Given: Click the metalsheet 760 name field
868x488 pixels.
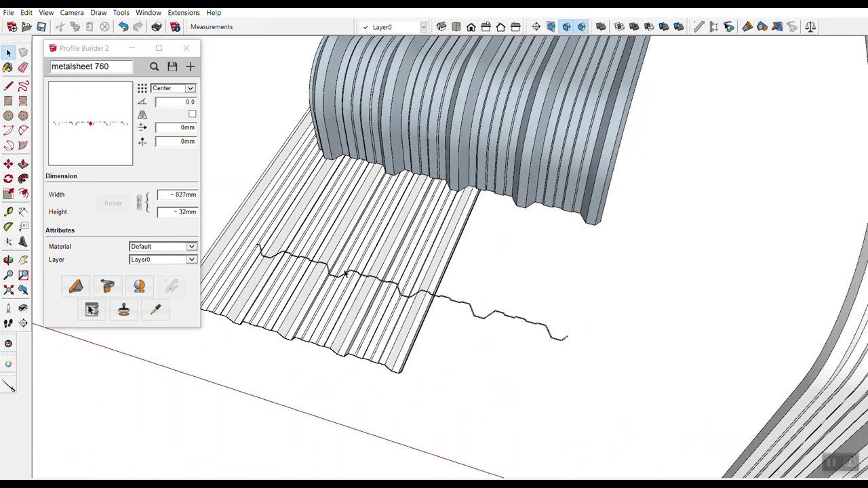Looking at the screenshot, I should coord(90,66).
